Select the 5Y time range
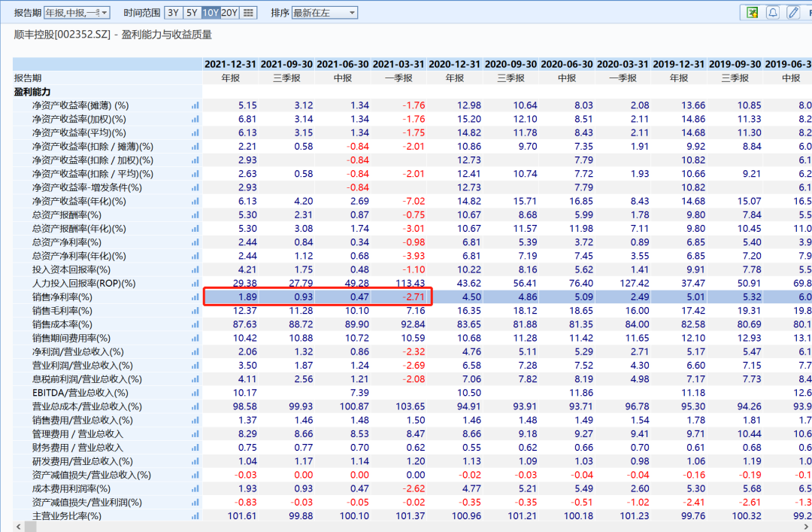Viewport: 812px width, 532px height. coord(190,12)
